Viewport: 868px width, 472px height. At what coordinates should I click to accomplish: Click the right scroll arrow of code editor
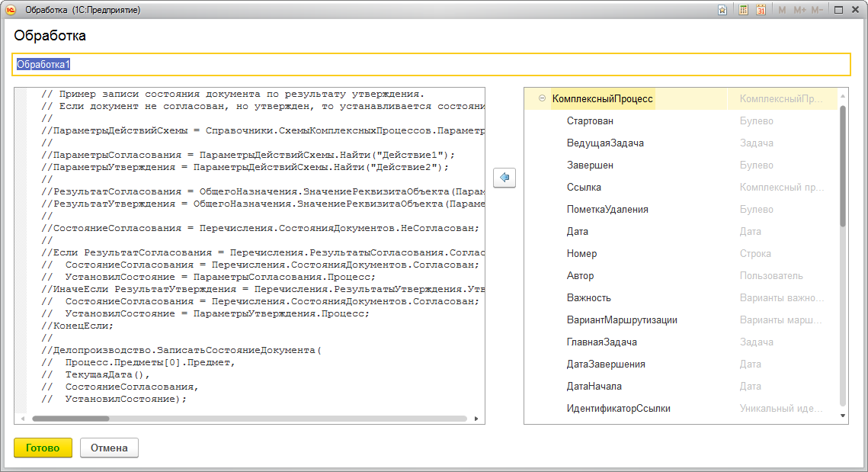click(476, 419)
